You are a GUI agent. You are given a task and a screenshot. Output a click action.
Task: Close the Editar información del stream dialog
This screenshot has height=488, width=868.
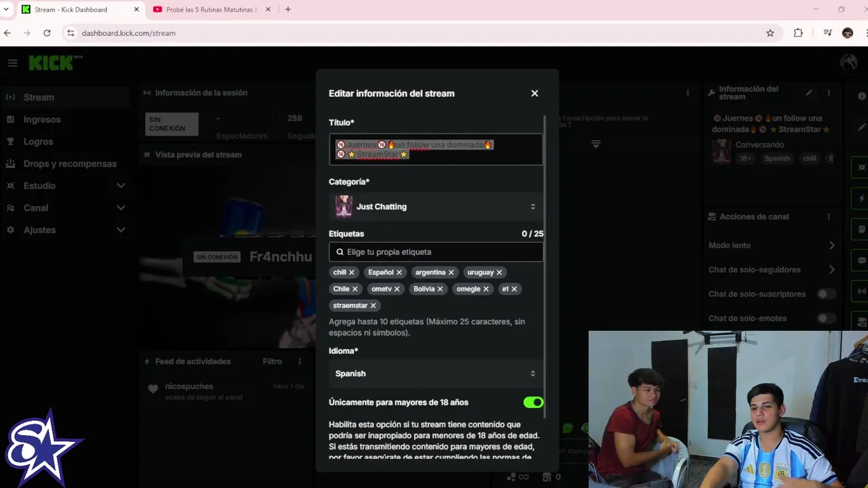click(x=534, y=94)
